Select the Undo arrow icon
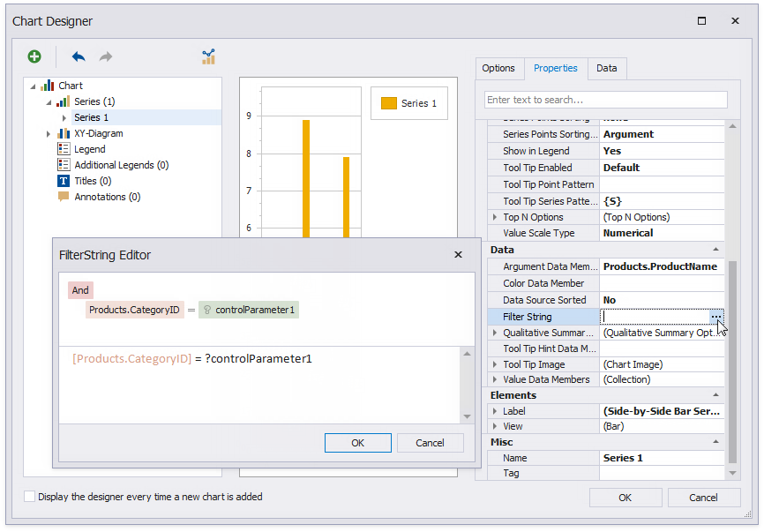The width and height of the screenshot is (764, 532). [x=78, y=56]
